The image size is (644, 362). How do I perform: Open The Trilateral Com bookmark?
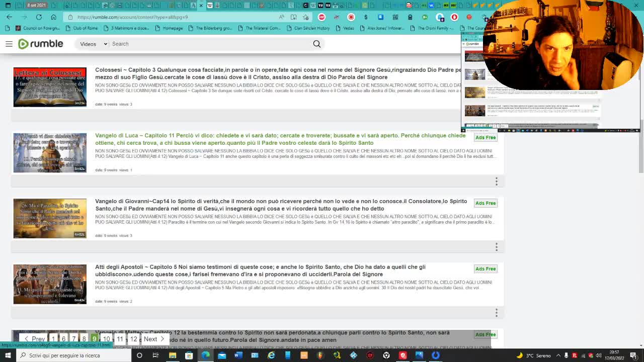[x=259, y=28]
